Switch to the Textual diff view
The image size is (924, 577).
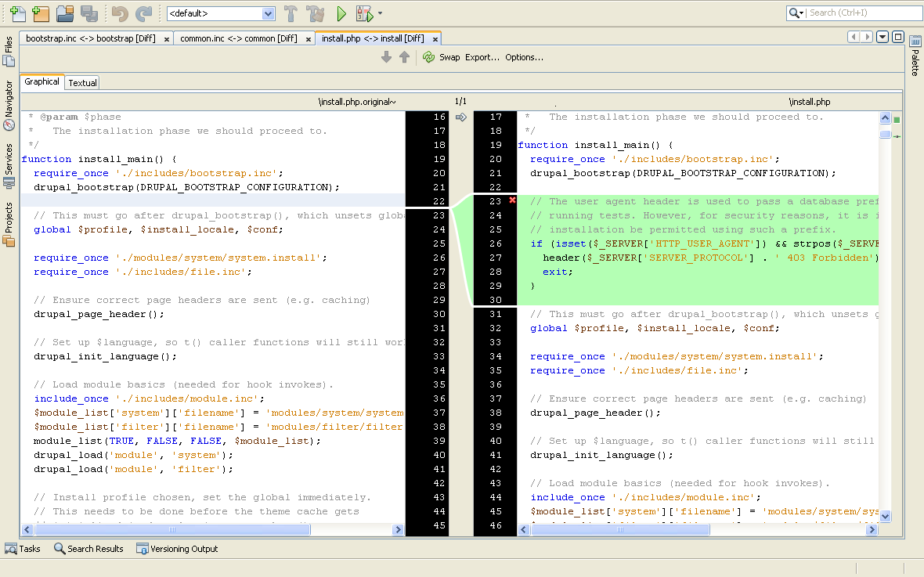click(81, 82)
